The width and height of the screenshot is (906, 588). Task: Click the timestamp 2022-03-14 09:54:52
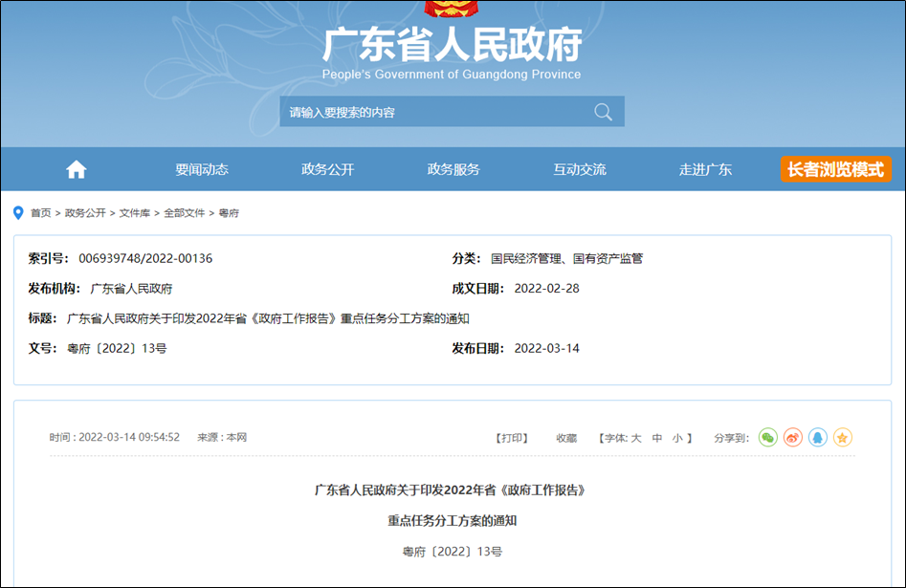(129, 437)
